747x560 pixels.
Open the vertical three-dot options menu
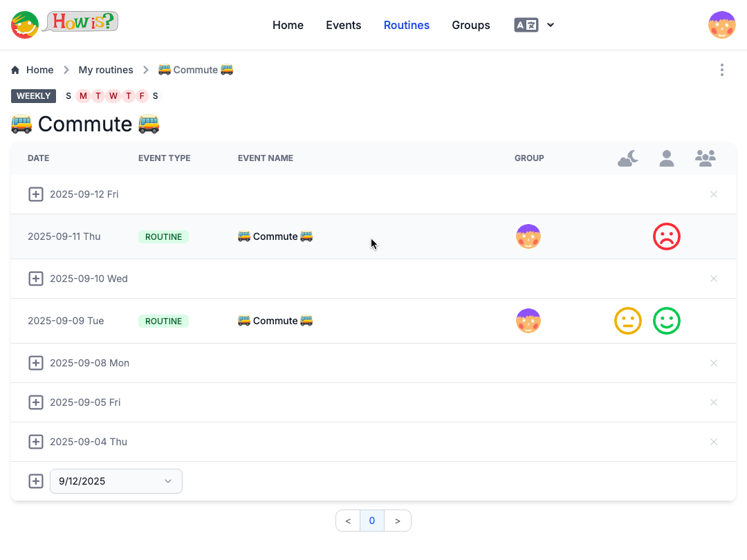(721, 70)
